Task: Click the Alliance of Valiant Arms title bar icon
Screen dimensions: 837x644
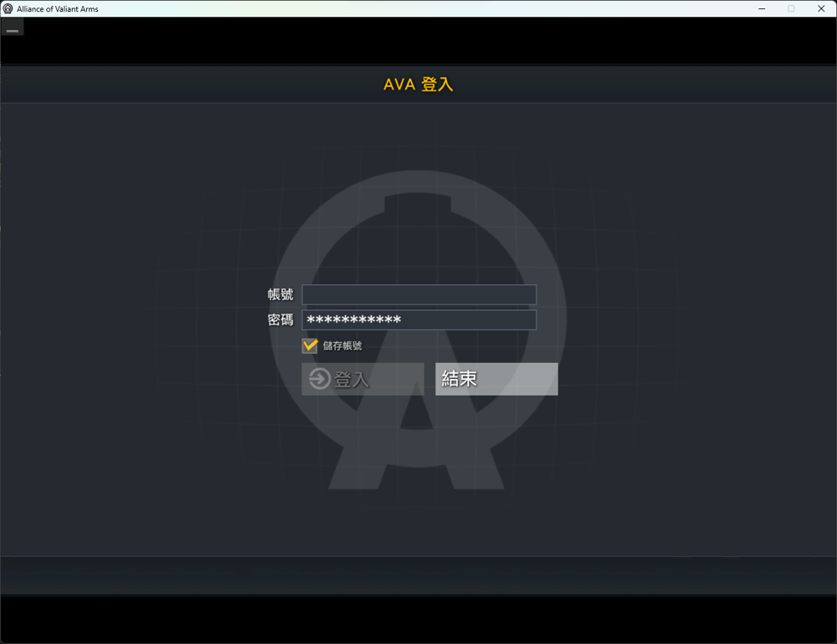Action: [8, 8]
